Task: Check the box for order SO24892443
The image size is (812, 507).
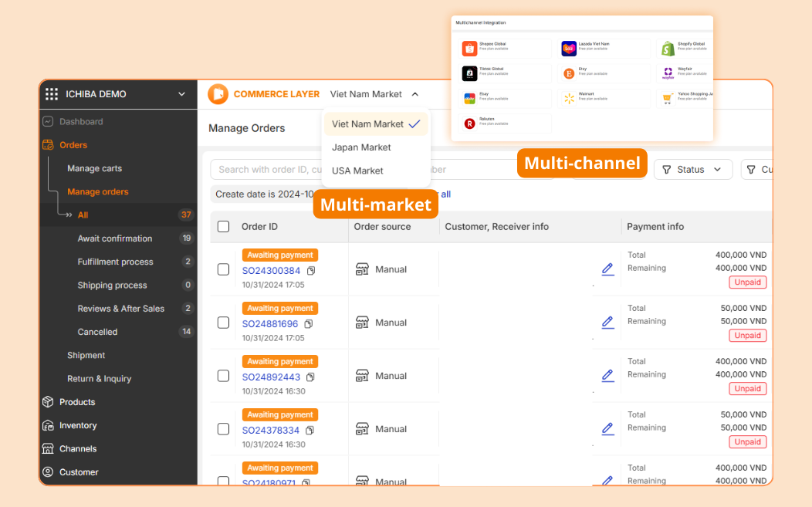Action: pos(223,376)
